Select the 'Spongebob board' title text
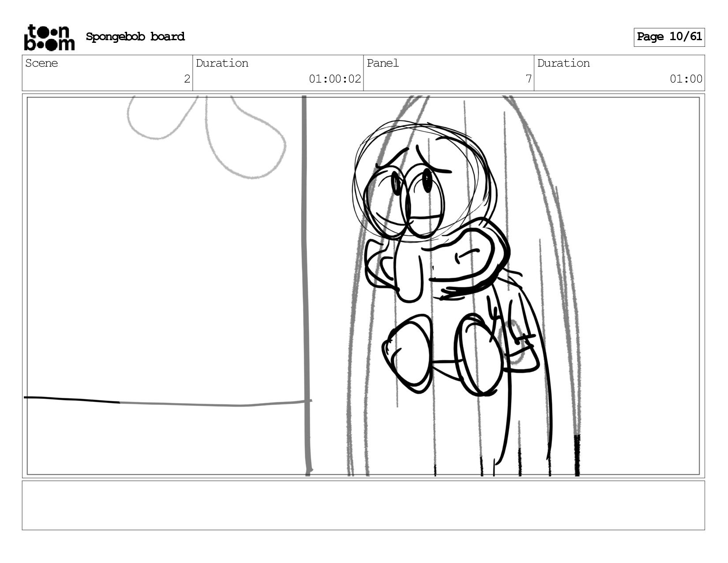Viewport: 728px width, 563px height. (x=135, y=37)
